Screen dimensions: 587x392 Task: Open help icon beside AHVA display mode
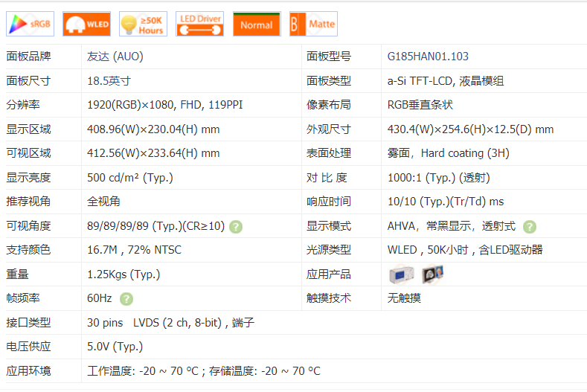529,226
